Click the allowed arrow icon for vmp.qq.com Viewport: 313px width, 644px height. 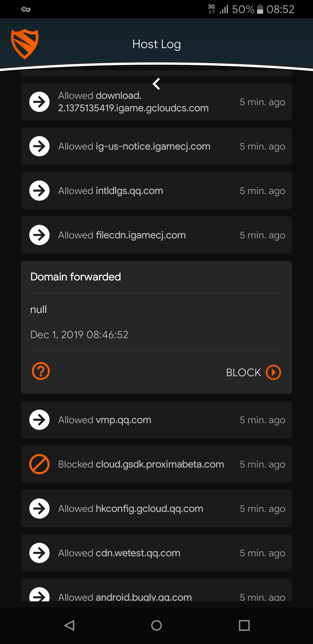[39, 420]
